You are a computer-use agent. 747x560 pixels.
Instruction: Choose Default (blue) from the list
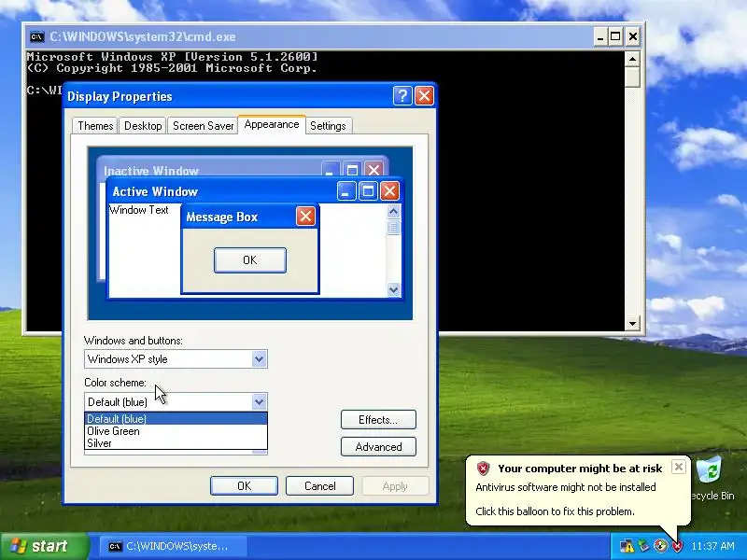(x=176, y=418)
